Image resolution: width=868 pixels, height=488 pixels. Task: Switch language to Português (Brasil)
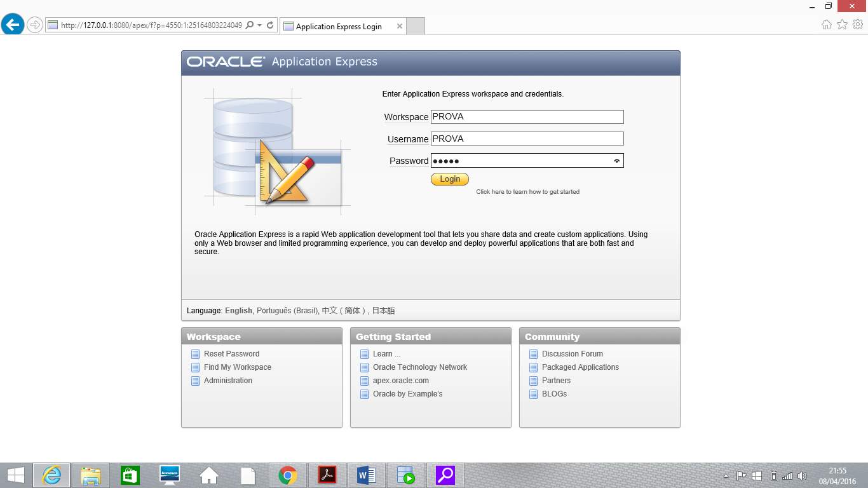[287, 311]
